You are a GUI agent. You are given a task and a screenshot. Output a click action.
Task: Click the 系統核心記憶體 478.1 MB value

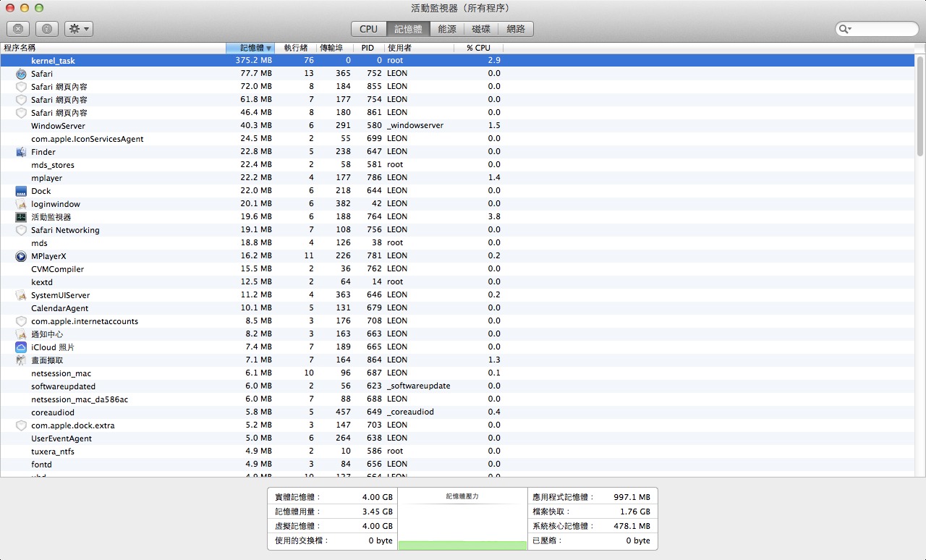tap(631, 527)
